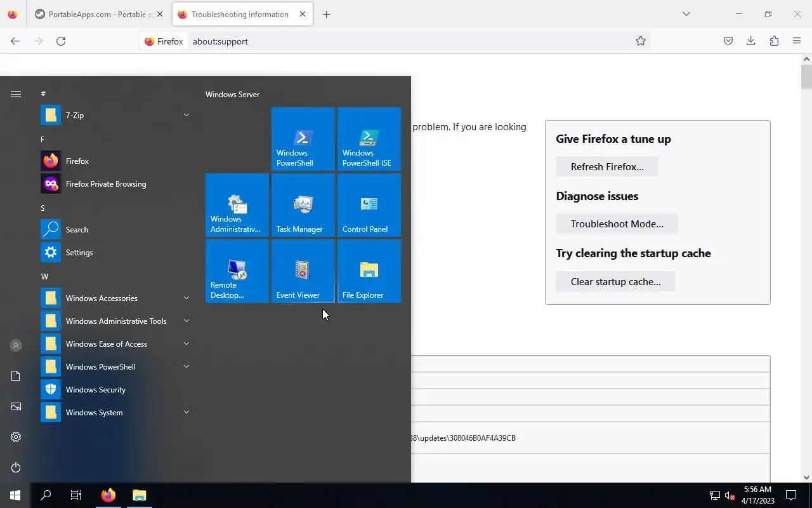Expand the Windows PowerShell folder

[117, 367]
